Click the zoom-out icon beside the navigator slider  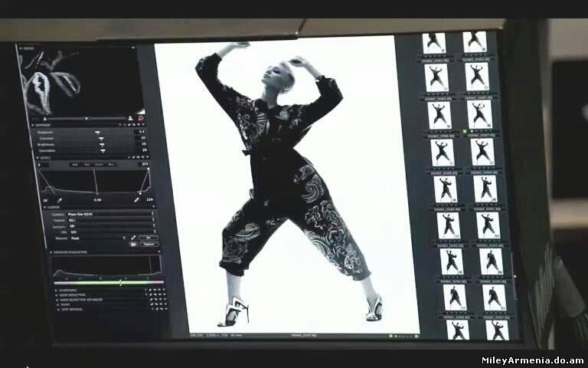(x=45, y=119)
